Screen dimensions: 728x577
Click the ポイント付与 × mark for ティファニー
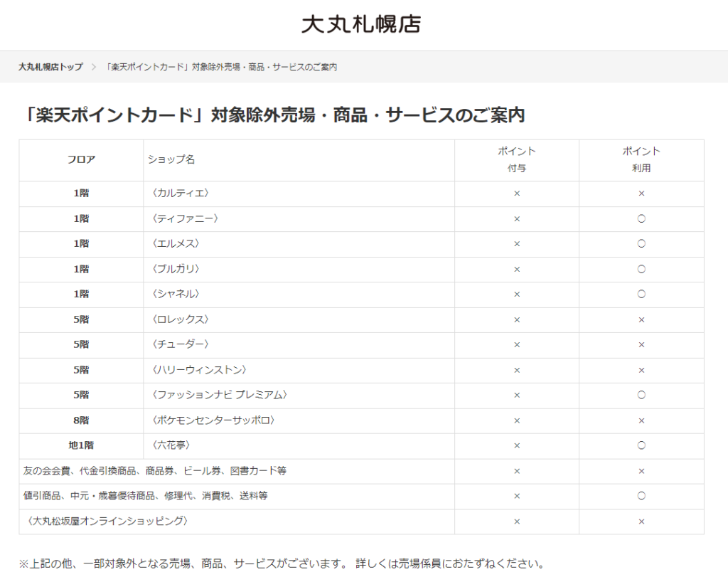517,219
